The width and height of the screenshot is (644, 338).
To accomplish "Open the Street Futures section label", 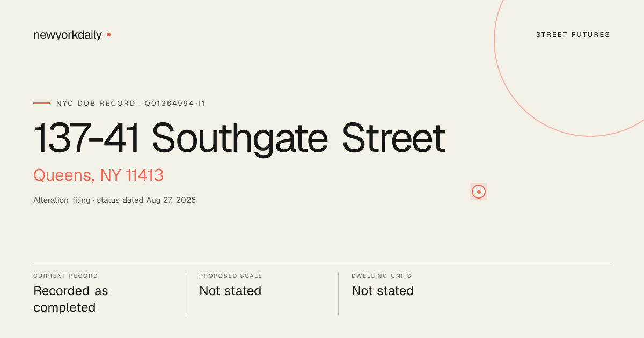I will [573, 35].
